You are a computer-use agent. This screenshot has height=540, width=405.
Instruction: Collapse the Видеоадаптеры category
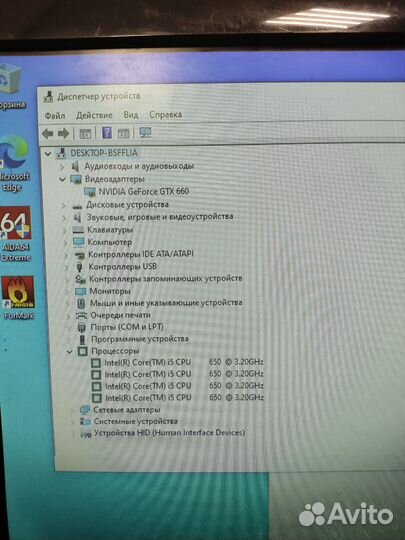(x=62, y=179)
